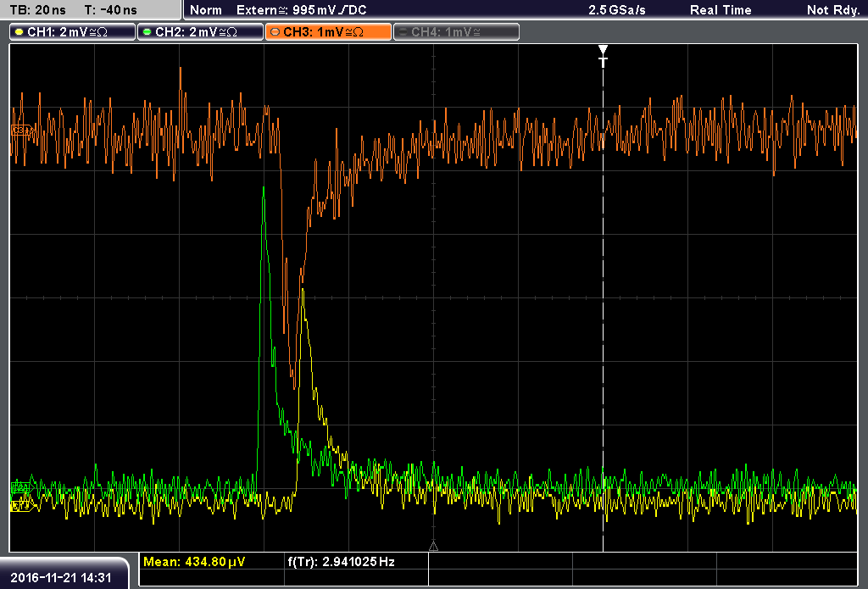
Task: Click the Mean: 434.80 µV measurement
Action: click(194, 562)
